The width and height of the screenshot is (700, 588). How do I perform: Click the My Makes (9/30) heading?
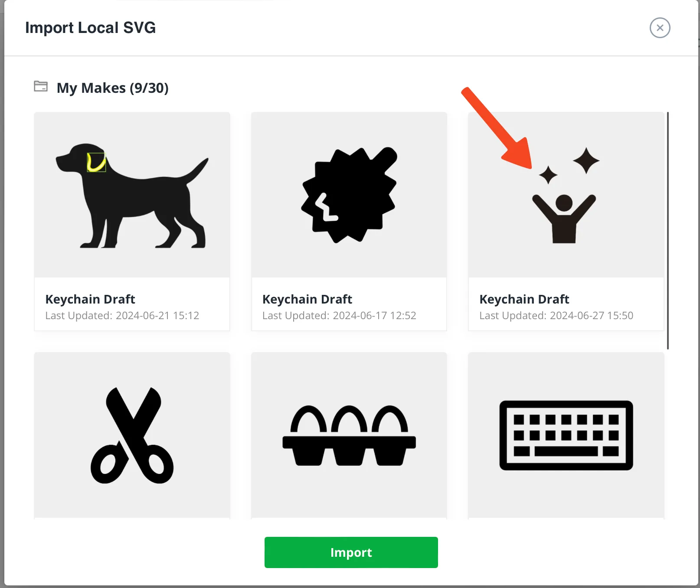pos(112,88)
